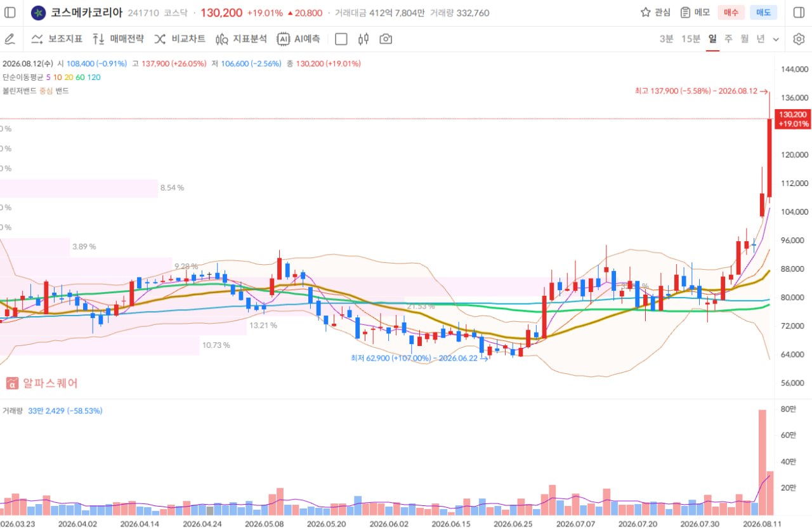Viewport: 812px width, 532px height.
Task: Select the 일 daily timeframe
Action: tap(713, 39)
